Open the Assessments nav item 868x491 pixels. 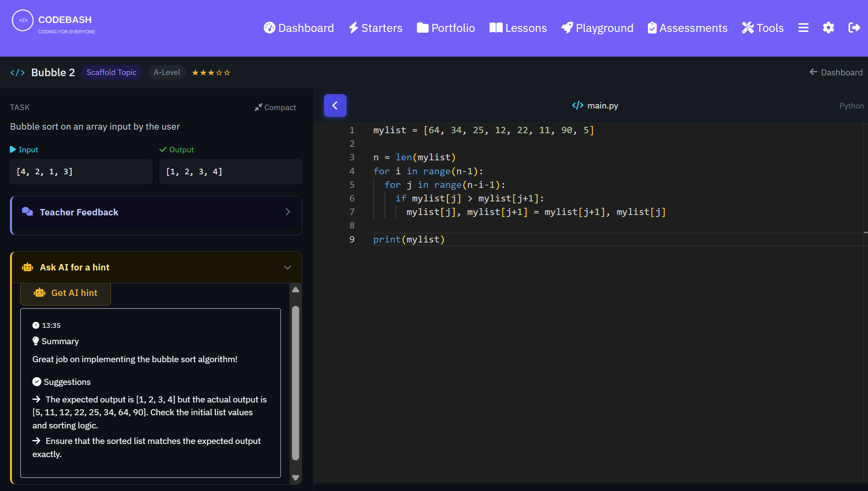tap(687, 28)
